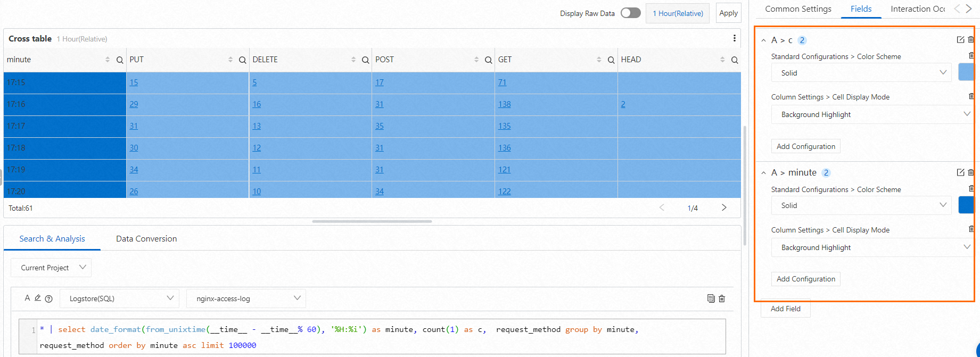The image size is (980, 357).
Task: Search within the DELETE column
Action: (x=366, y=60)
